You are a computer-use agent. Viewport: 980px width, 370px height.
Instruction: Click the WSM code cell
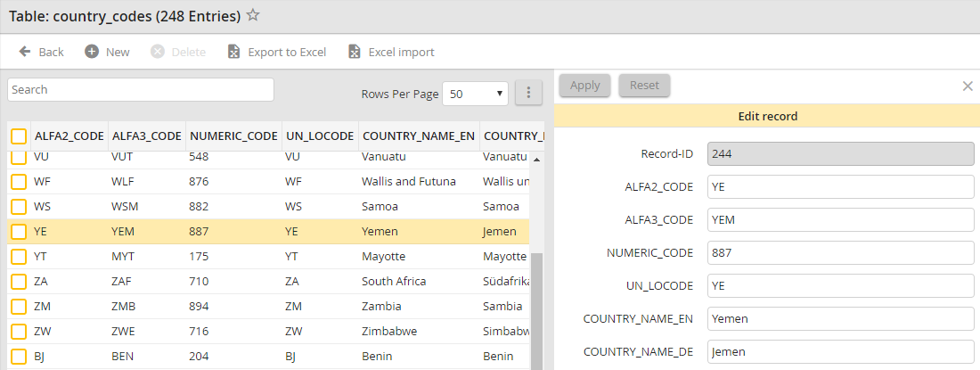coord(125,207)
